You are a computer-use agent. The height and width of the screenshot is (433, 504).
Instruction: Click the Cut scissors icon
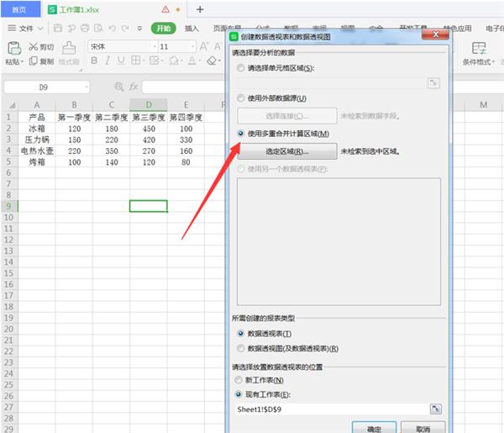click(x=33, y=47)
